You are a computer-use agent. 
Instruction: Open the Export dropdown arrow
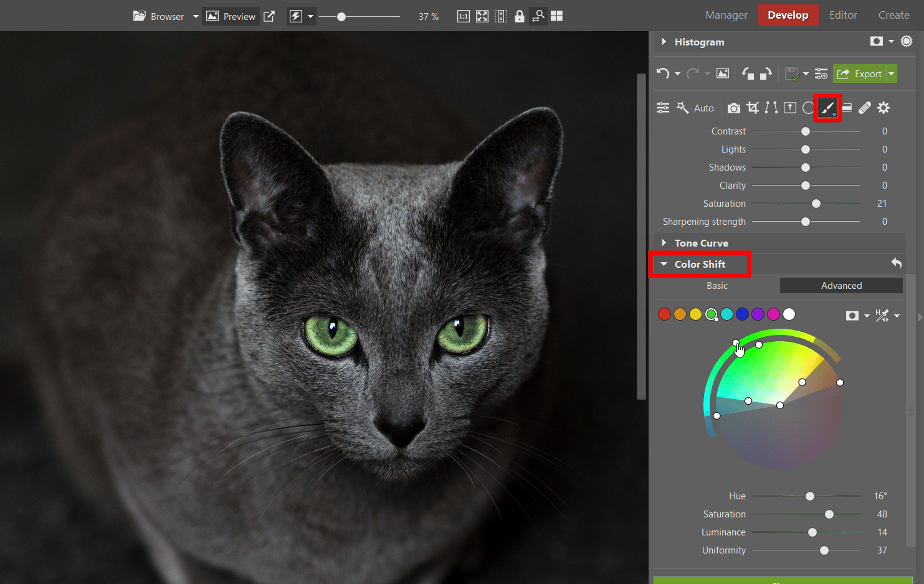[892, 74]
